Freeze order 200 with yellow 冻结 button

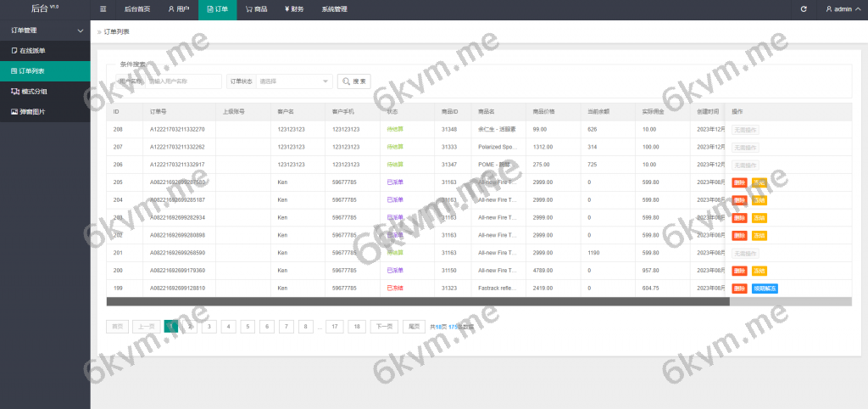[759, 271]
